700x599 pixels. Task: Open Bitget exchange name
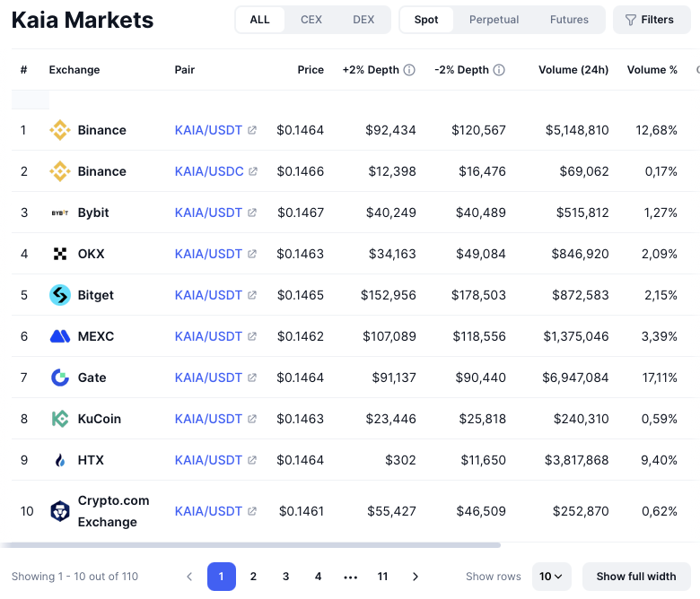coord(95,295)
